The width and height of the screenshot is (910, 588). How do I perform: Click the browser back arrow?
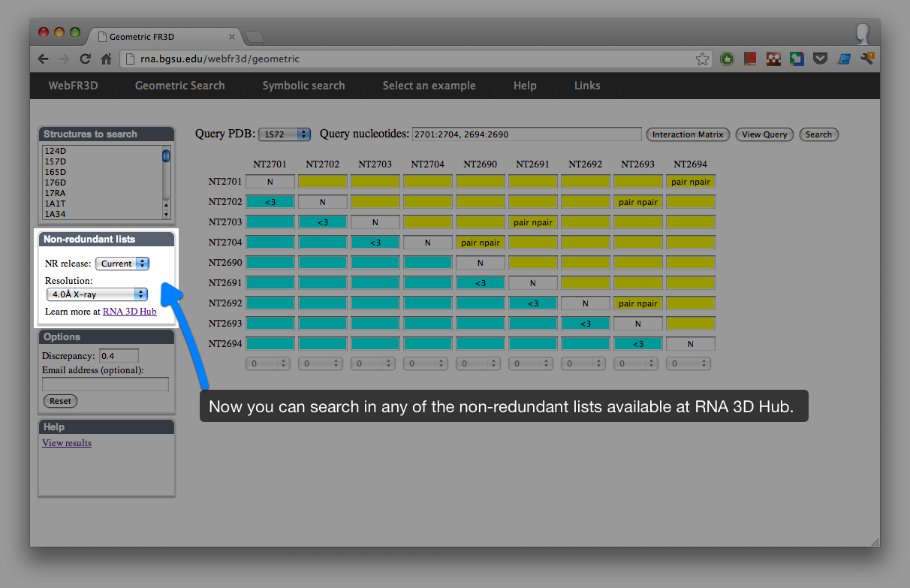43,59
